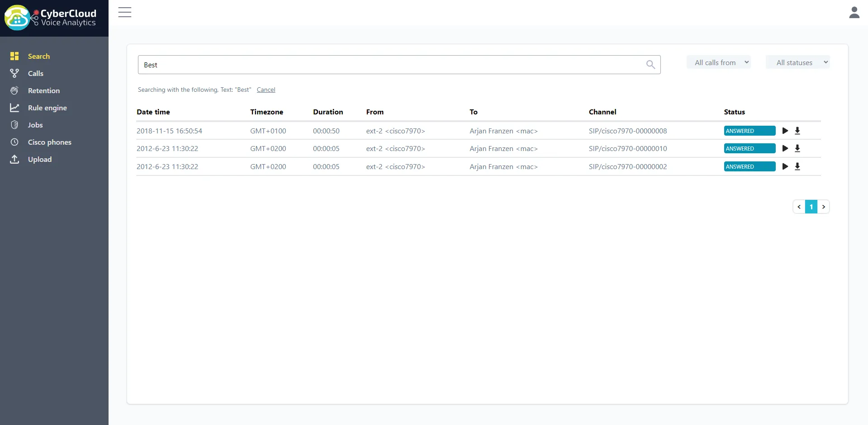Click ANSWERED badge for cisco7970-00000008 row

click(749, 131)
